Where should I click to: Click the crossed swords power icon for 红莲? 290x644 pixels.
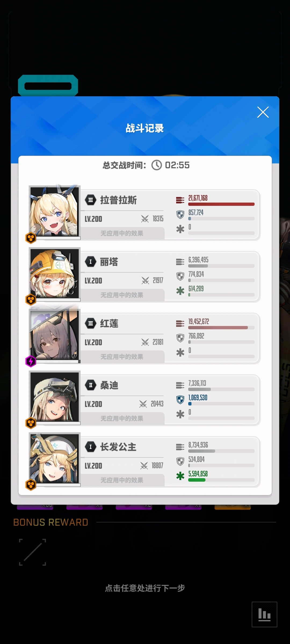[145, 342]
